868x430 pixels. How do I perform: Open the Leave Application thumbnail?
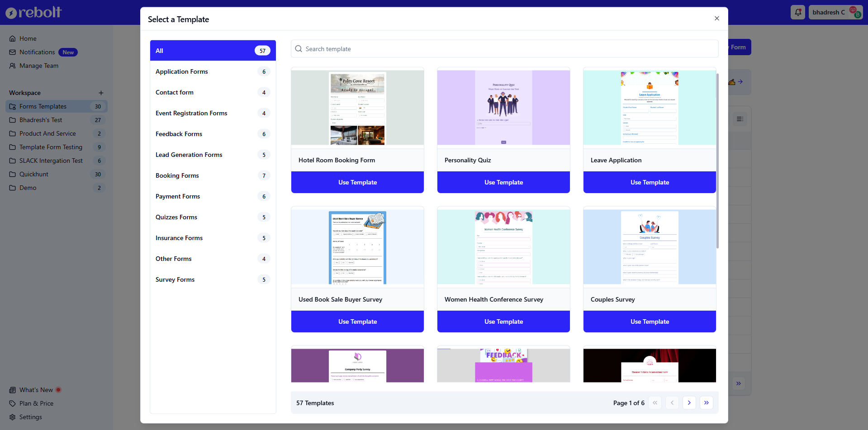[x=650, y=108]
